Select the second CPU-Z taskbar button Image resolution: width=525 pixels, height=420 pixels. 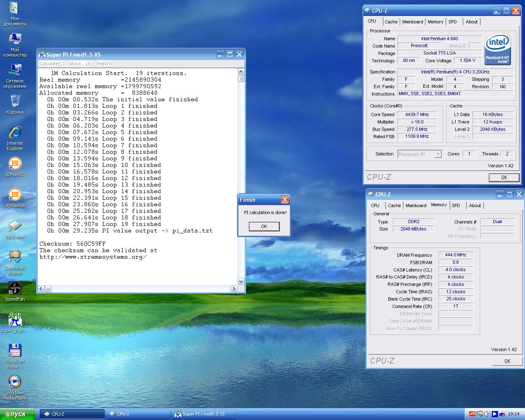click(137, 414)
